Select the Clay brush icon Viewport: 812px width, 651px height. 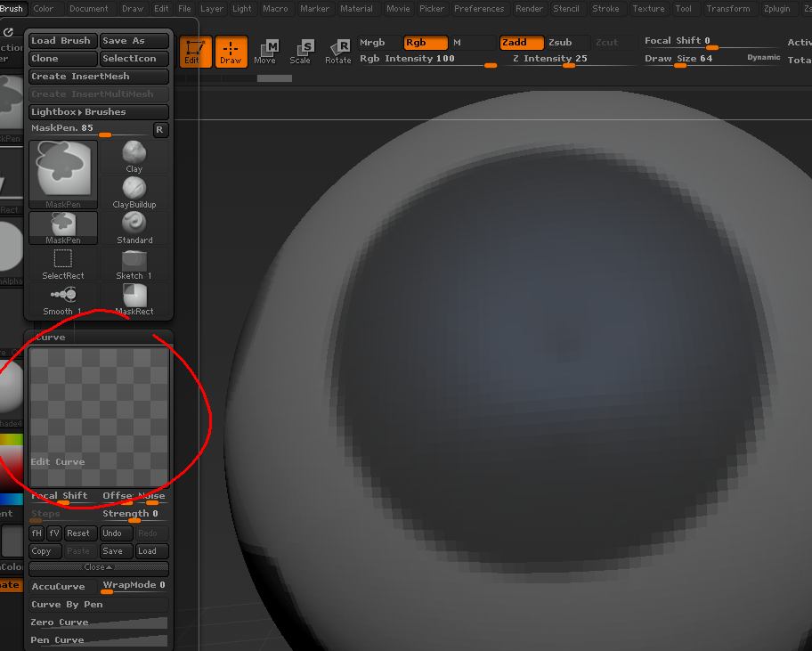click(134, 157)
